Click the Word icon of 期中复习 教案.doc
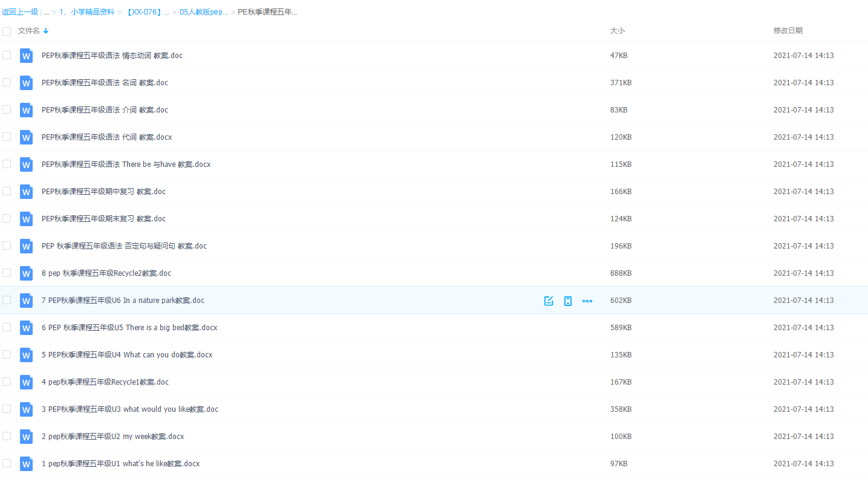The image size is (868, 488). pyautogui.click(x=26, y=192)
